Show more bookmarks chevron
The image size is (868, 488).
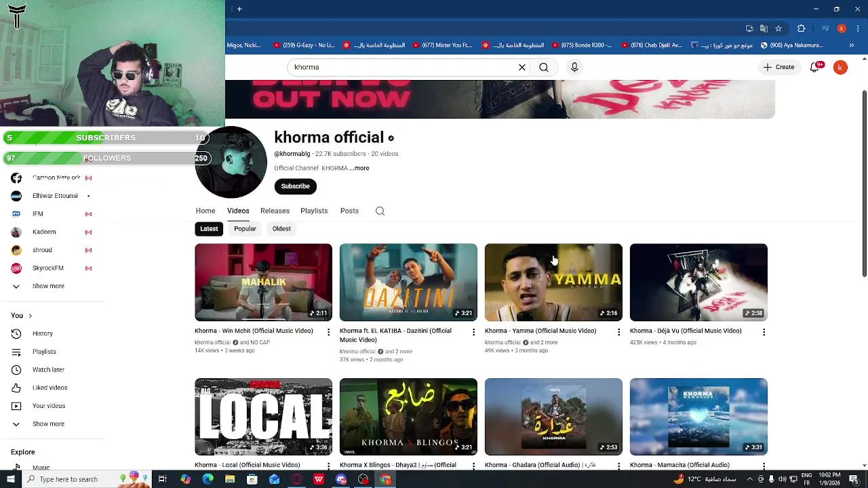click(x=852, y=45)
